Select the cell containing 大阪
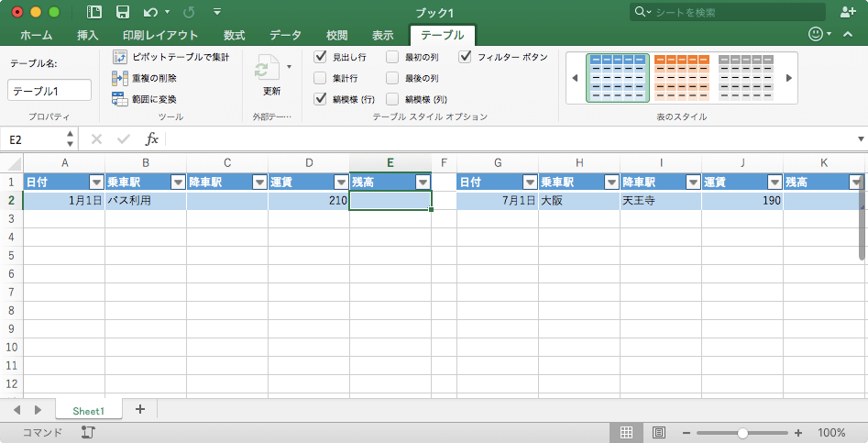The image size is (868, 443). coord(579,201)
